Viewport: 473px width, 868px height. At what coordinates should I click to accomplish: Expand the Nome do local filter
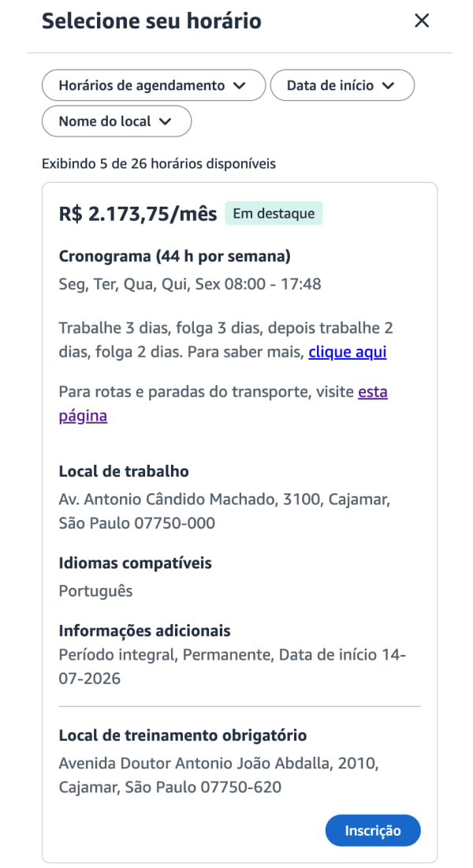(x=117, y=122)
